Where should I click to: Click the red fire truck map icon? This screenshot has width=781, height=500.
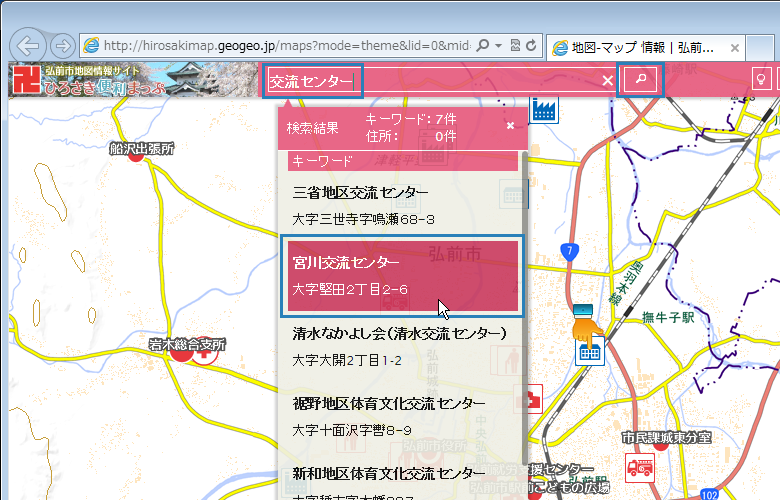(640, 468)
